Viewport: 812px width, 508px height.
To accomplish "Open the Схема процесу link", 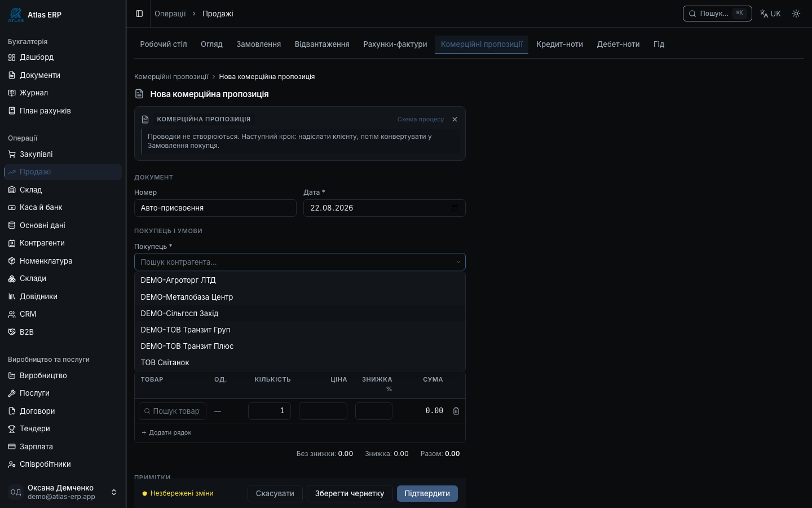I will (x=421, y=119).
